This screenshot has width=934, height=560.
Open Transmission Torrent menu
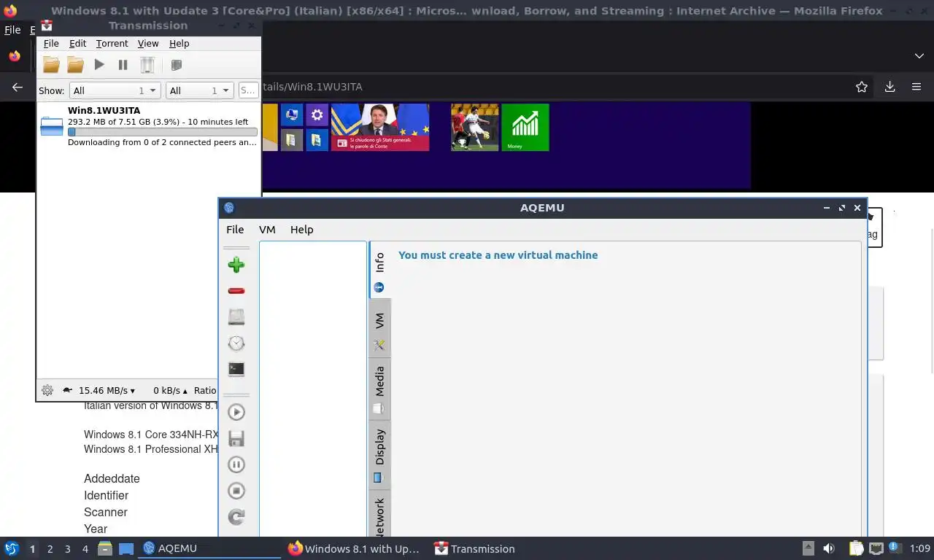tap(112, 44)
